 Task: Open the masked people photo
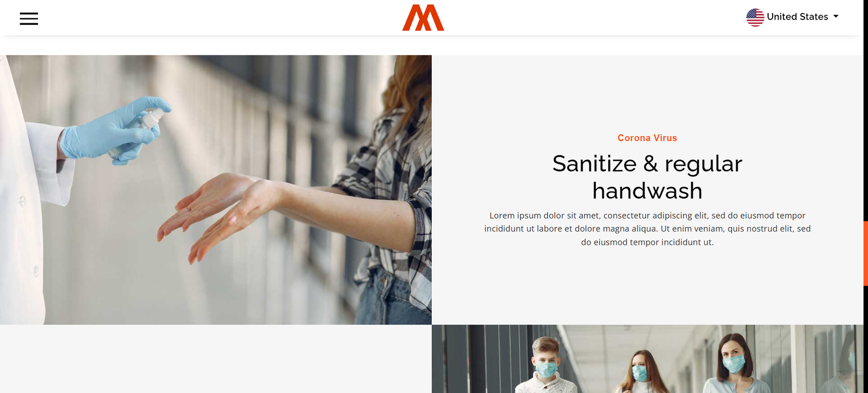[x=647, y=359]
